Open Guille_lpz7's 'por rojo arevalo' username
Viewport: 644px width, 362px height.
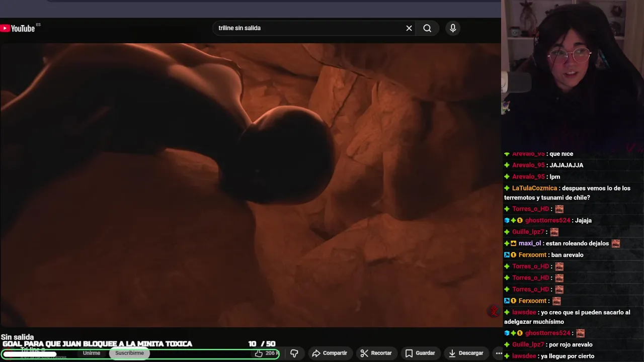(x=528, y=344)
